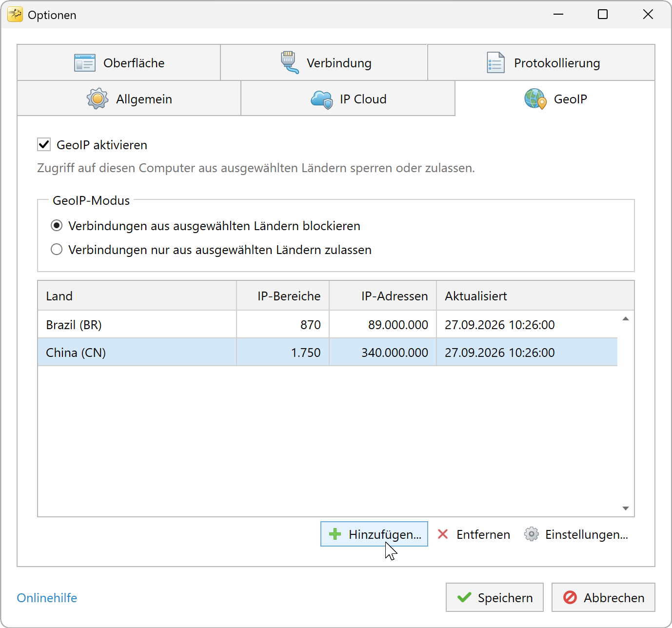Click the green plus icon beside Hinzufügen
The height and width of the screenshot is (628, 672).
335,534
